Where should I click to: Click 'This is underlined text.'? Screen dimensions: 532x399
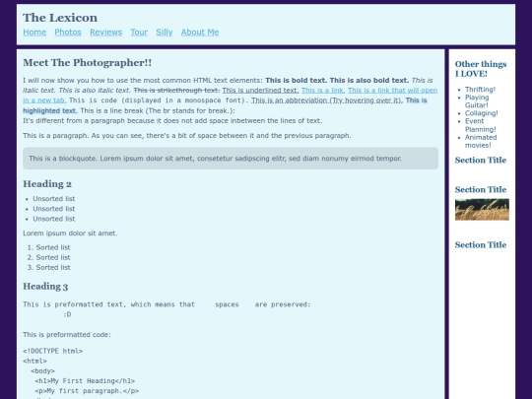click(x=260, y=91)
